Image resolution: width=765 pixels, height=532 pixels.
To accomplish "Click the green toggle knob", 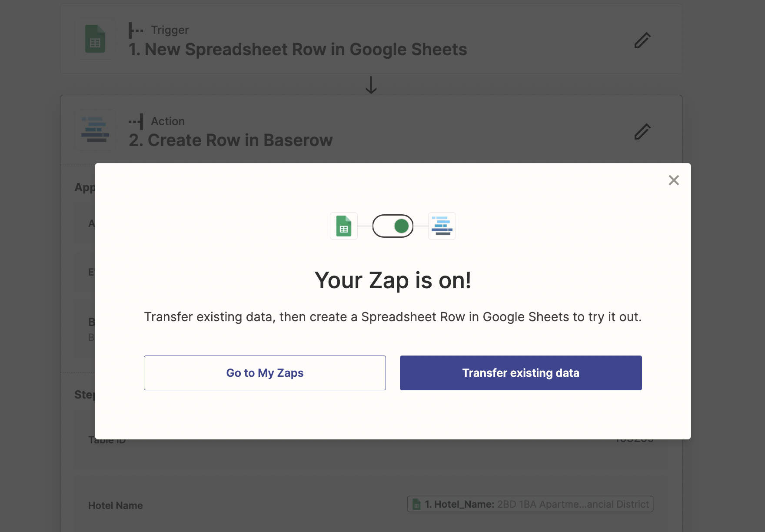I will click(400, 226).
